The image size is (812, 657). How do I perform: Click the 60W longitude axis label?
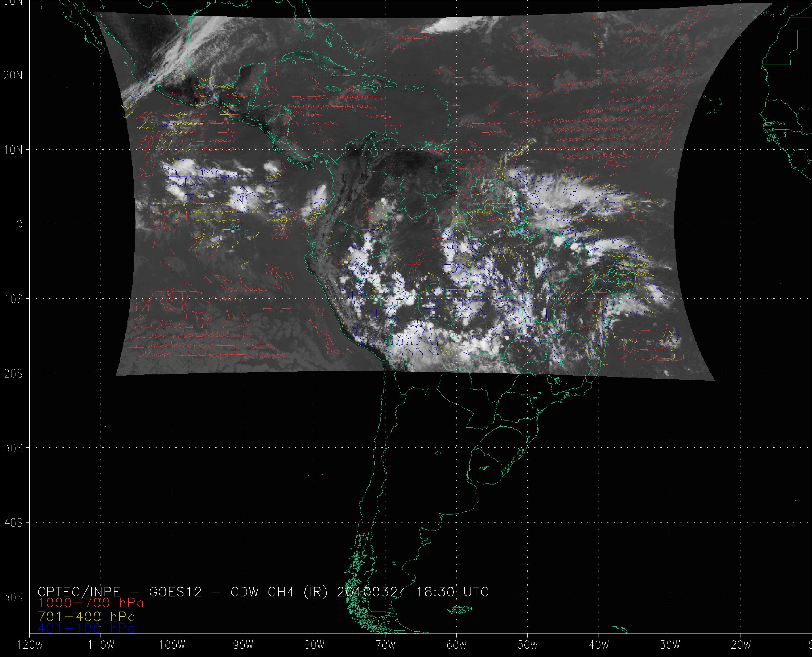[x=457, y=645]
